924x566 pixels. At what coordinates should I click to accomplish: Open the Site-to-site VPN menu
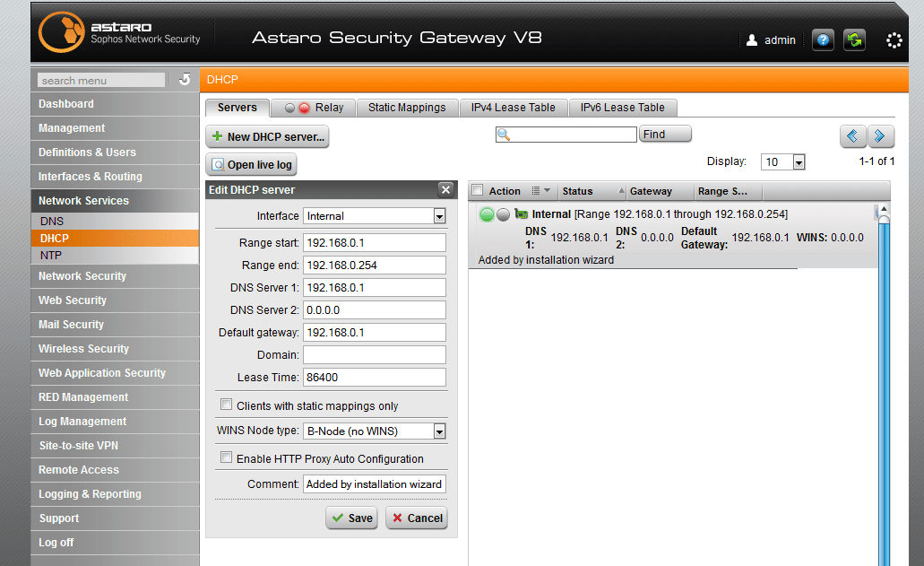[115, 446]
